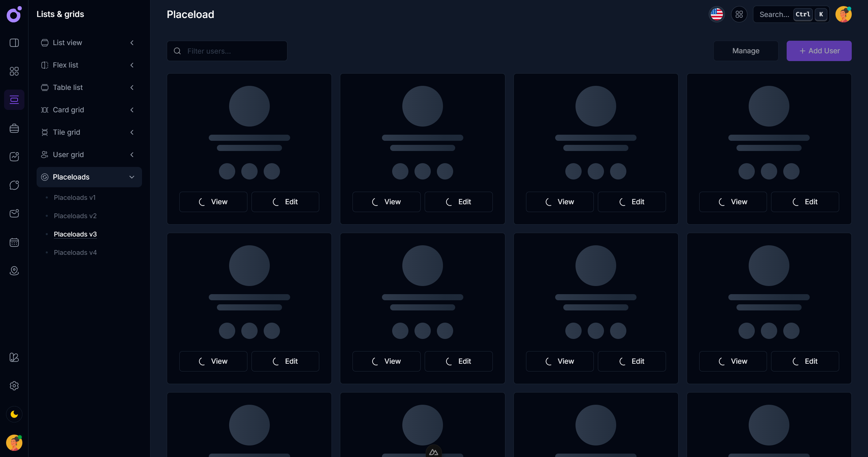Image resolution: width=868 pixels, height=457 pixels.
Task: Toggle dark mode with the moon button
Action: click(14, 414)
